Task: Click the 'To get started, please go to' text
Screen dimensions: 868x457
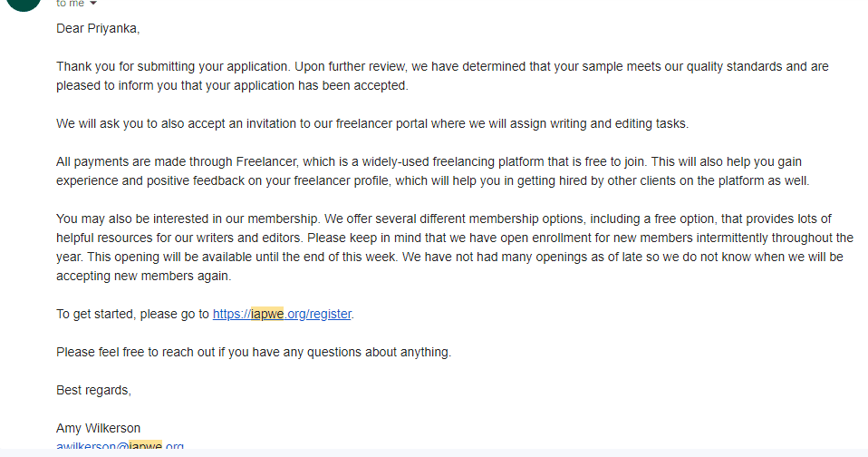Action: [x=133, y=314]
